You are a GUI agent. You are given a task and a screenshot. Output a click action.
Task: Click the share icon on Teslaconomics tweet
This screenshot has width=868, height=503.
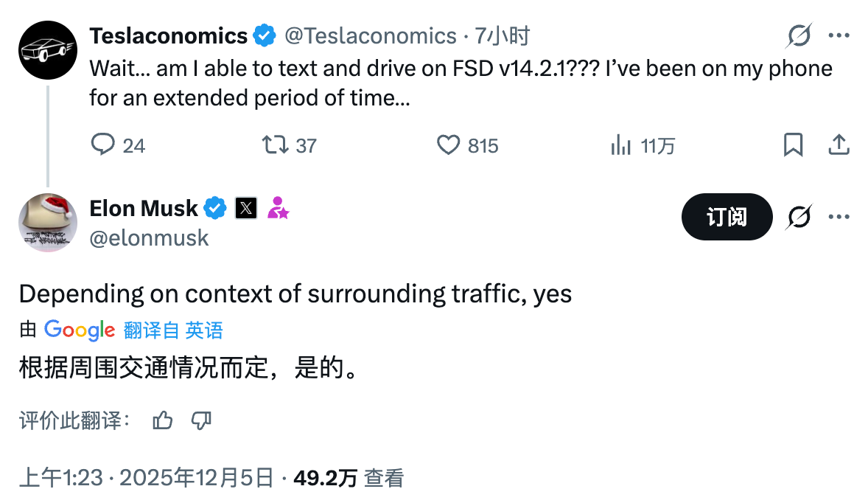click(839, 145)
